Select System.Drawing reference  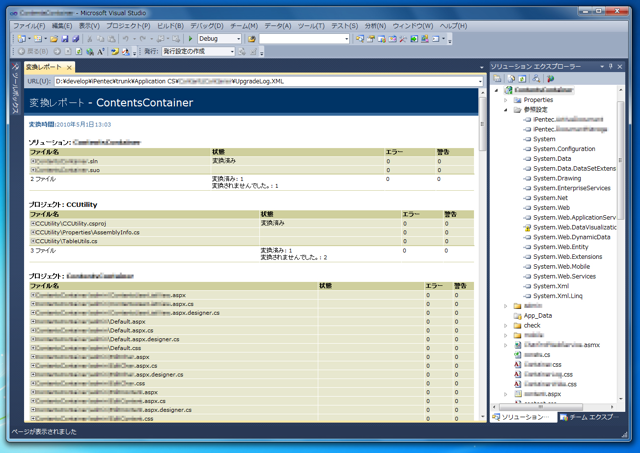(557, 178)
